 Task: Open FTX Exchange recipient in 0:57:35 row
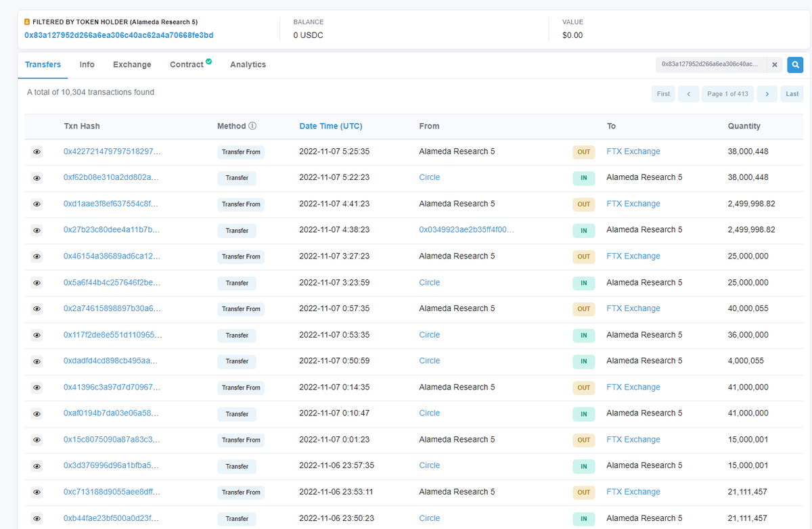633,308
